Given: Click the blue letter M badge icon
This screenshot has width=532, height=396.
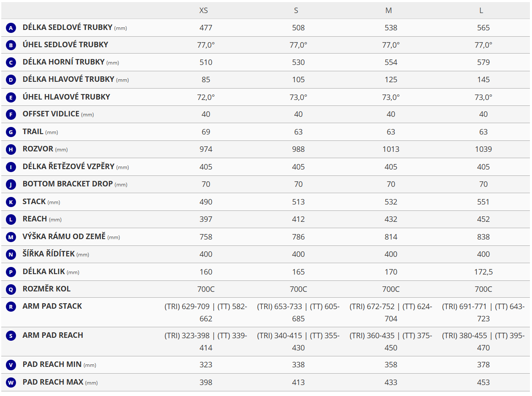Looking at the screenshot, I should click(11, 237).
